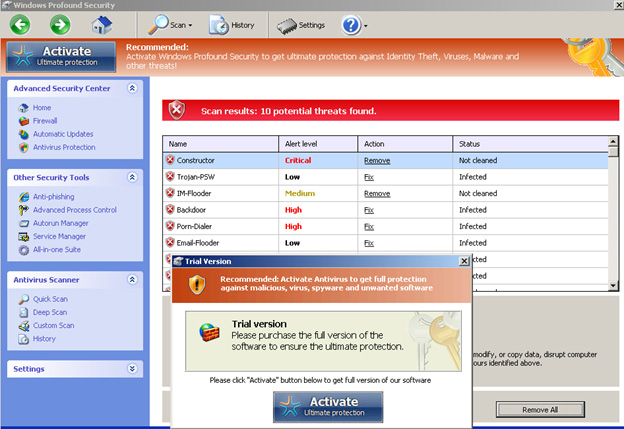The height and width of the screenshot is (429, 624).
Task: Click the red shield in scan results banner
Action: click(x=177, y=110)
